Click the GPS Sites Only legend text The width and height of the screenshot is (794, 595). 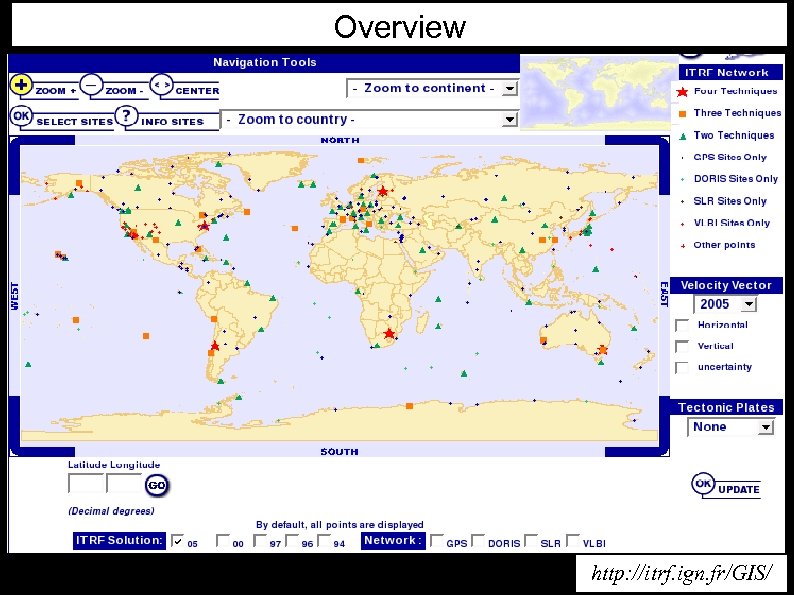point(730,157)
